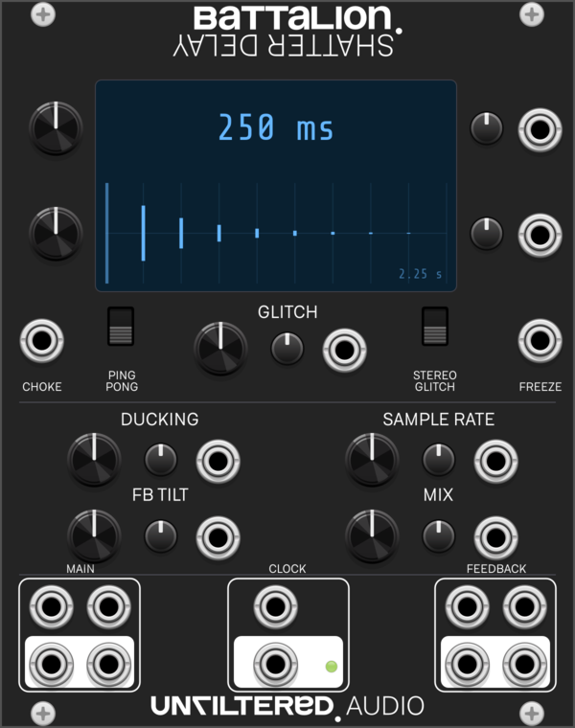Click the FREEZE input jack
The width and height of the screenshot is (575, 728).
click(x=540, y=341)
